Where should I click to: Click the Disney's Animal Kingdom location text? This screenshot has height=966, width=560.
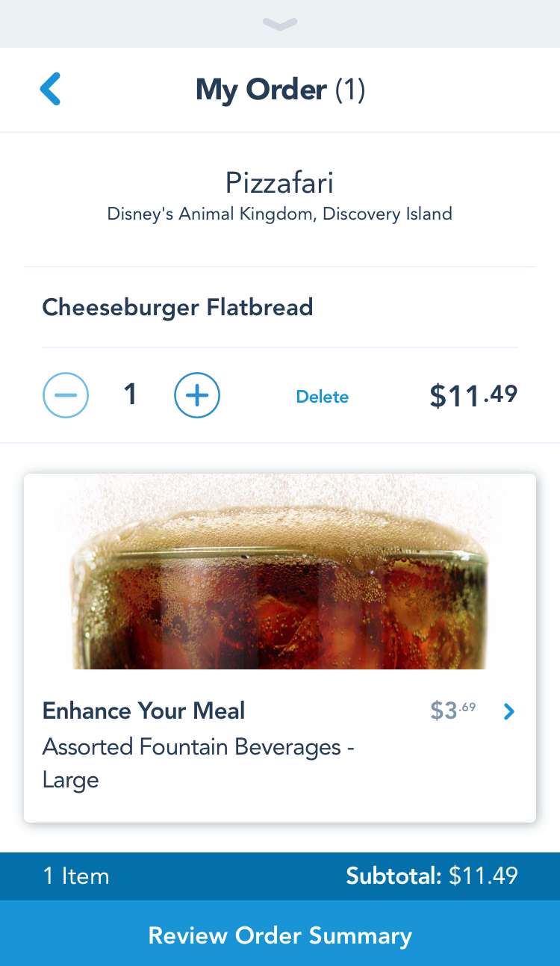pyautogui.click(x=280, y=214)
